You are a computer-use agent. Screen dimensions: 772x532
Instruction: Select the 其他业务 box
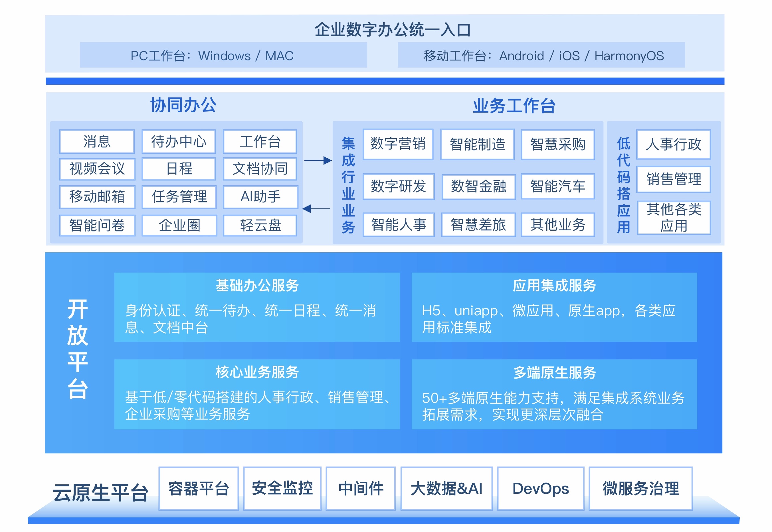click(x=558, y=225)
